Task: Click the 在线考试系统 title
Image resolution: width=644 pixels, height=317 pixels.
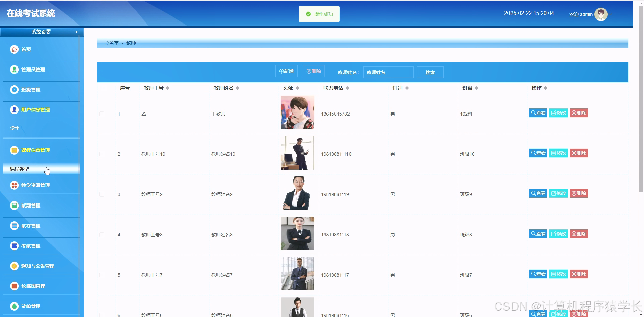Action: 31,13
